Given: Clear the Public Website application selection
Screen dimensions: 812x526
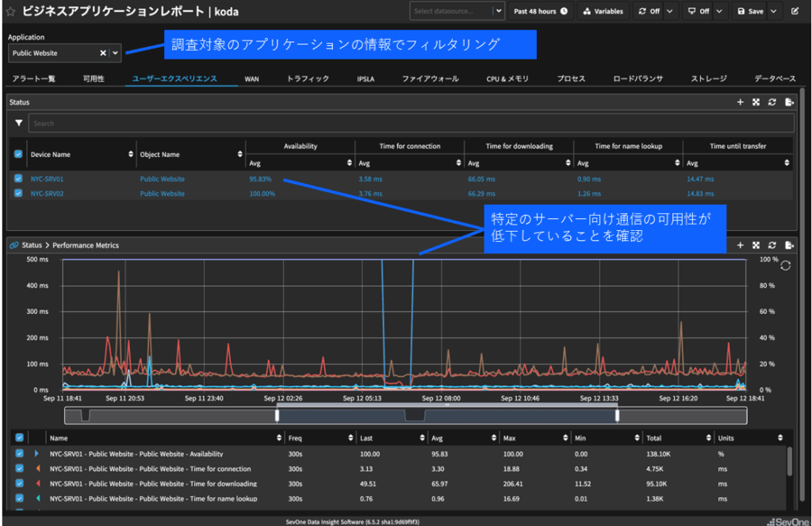Looking at the screenshot, I should tap(103, 53).
